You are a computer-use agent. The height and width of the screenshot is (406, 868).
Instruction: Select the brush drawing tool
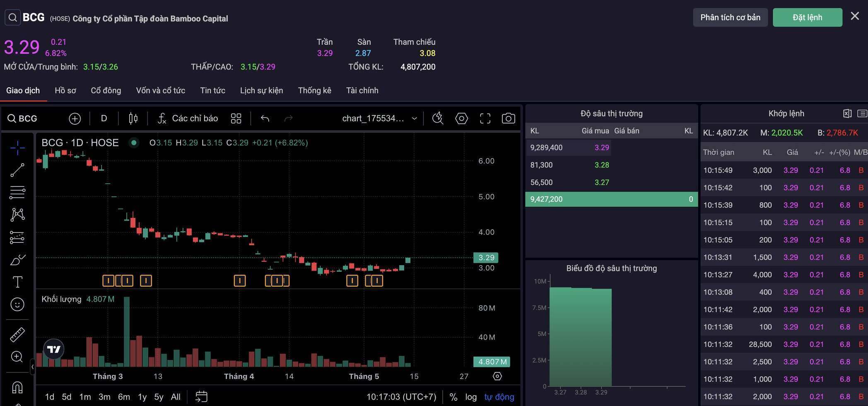pyautogui.click(x=18, y=259)
